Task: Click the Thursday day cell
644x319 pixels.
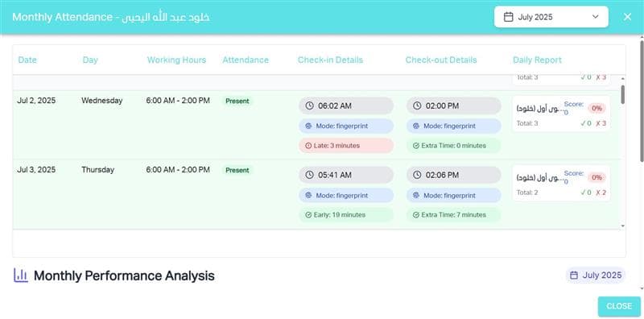Action: 97,169
